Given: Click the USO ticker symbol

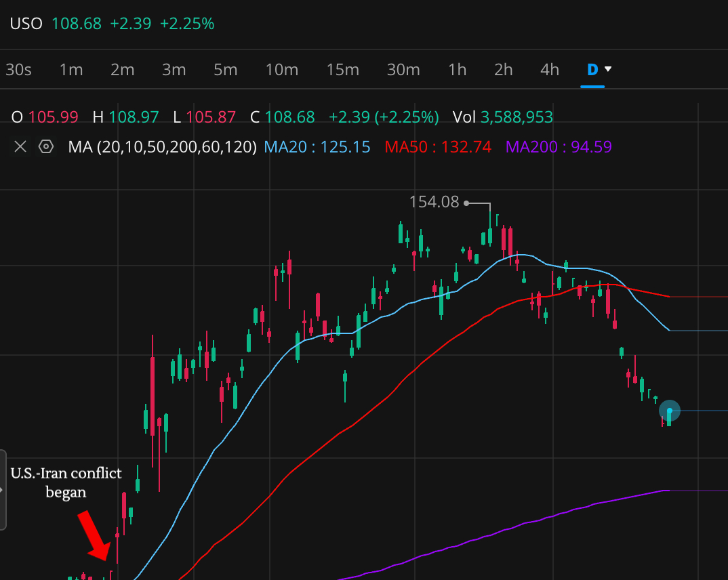Looking at the screenshot, I should pos(26,24).
